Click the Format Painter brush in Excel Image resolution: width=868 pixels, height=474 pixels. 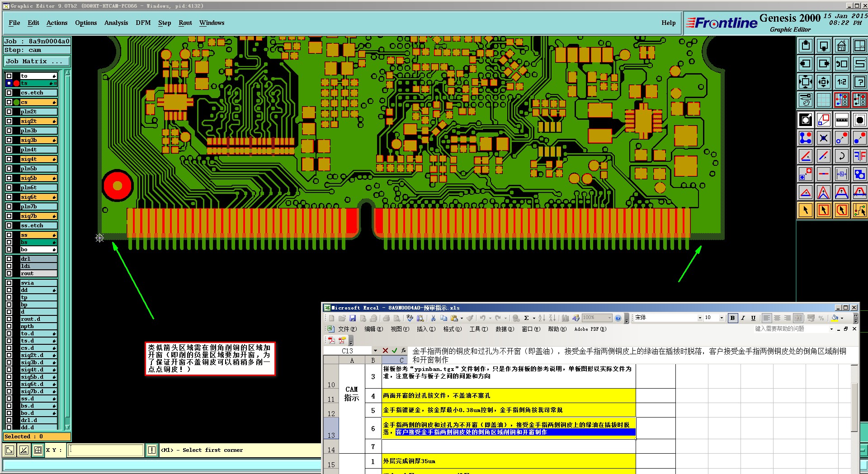[x=470, y=318]
